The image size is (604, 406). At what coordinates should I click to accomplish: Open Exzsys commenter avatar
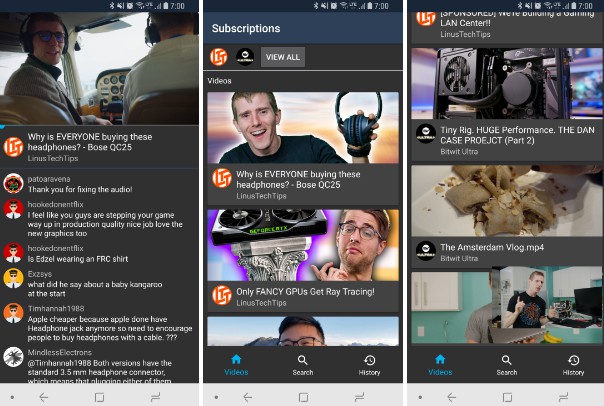pyautogui.click(x=13, y=278)
